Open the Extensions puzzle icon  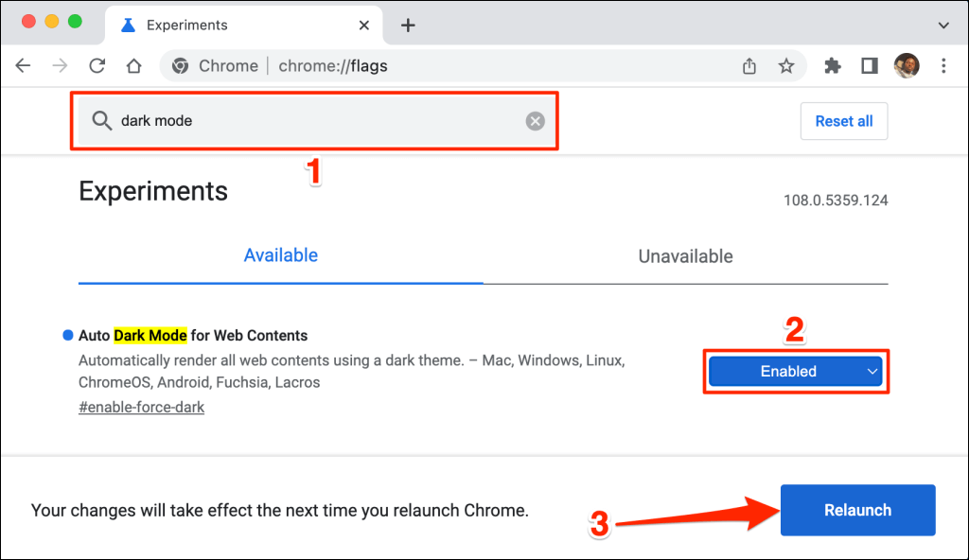(x=833, y=66)
